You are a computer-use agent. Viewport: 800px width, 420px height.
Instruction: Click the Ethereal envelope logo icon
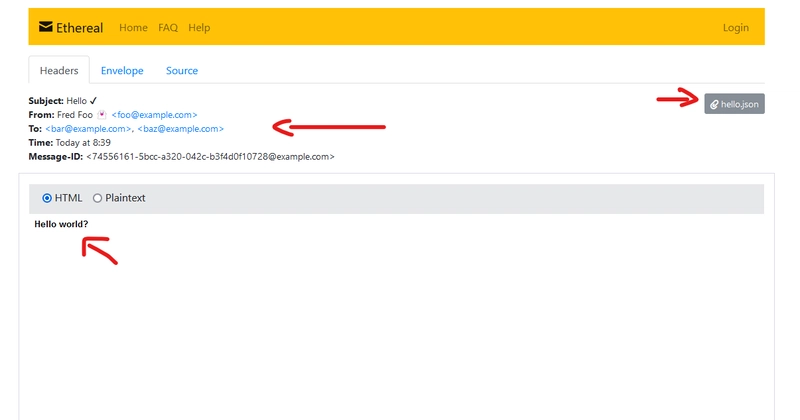[x=46, y=27]
